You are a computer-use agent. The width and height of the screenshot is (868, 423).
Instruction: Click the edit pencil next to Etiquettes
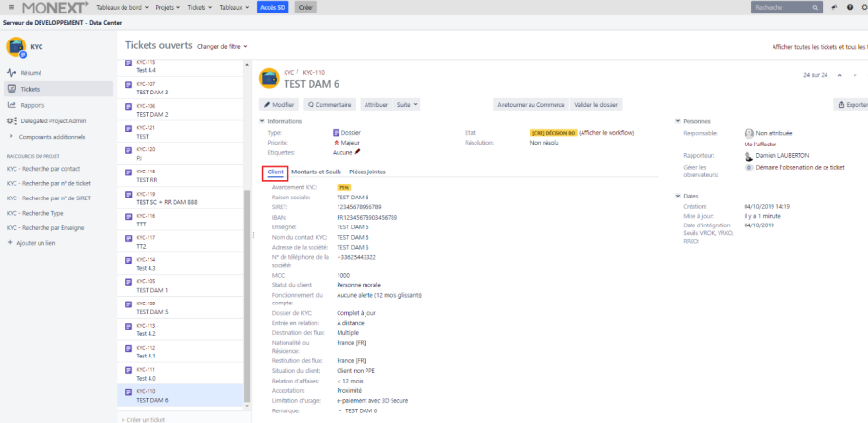pyautogui.click(x=358, y=151)
